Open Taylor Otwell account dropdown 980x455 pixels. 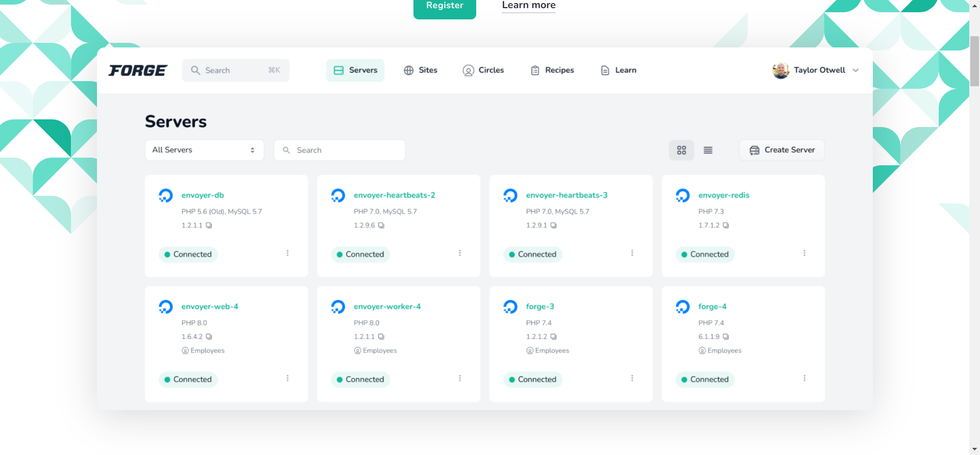pyautogui.click(x=816, y=70)
